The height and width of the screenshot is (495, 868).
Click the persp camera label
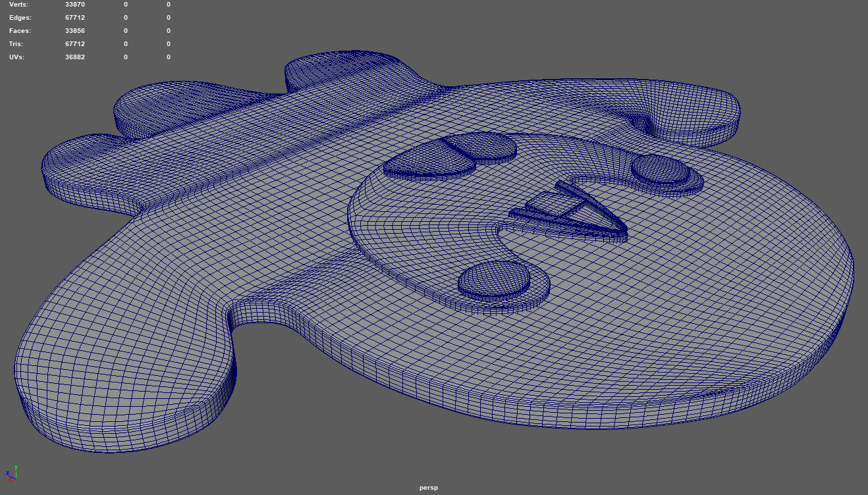click(x=428, y=488)
